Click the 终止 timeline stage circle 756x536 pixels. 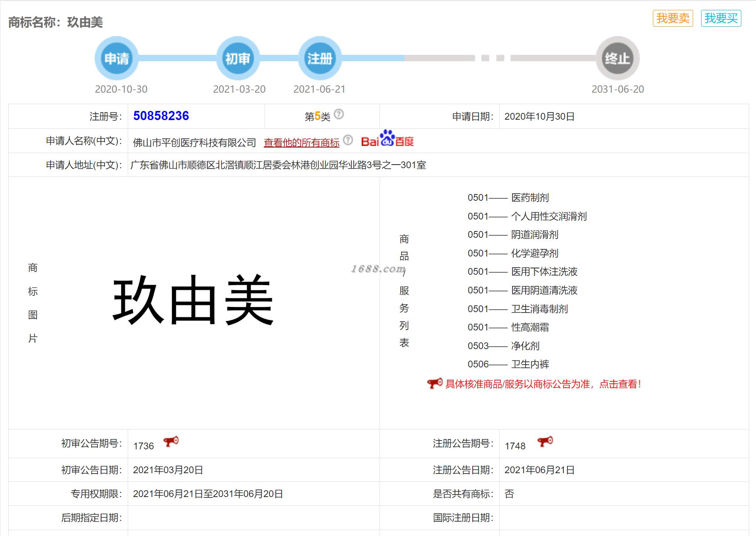[x=618, y=58]
